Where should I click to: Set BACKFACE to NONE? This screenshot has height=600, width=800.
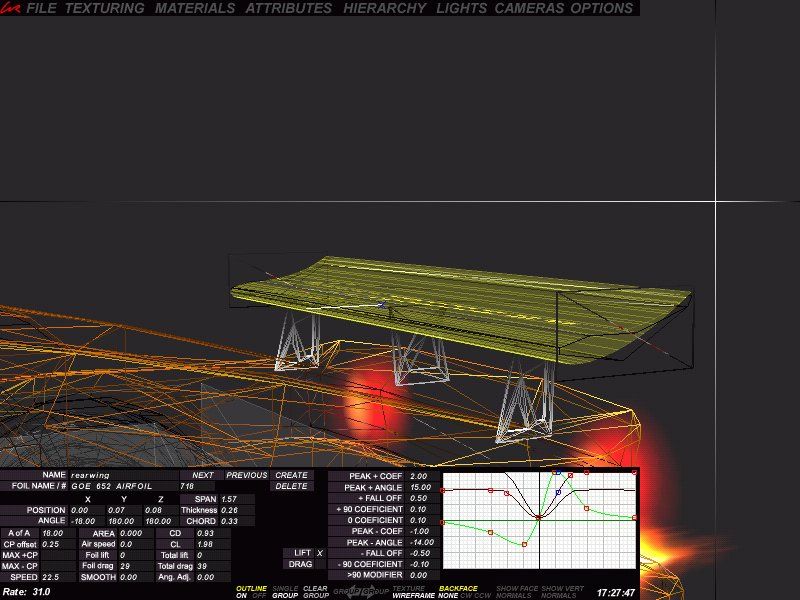tap(448, 595)
